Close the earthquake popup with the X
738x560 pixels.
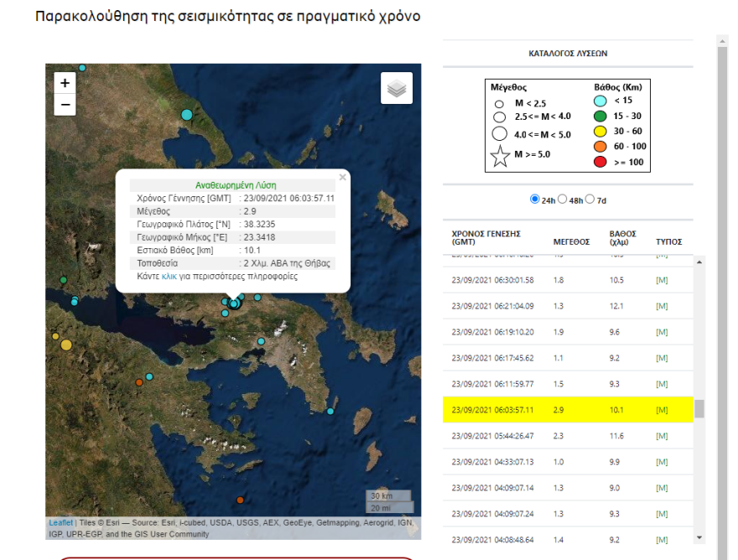tap(342, 177)
